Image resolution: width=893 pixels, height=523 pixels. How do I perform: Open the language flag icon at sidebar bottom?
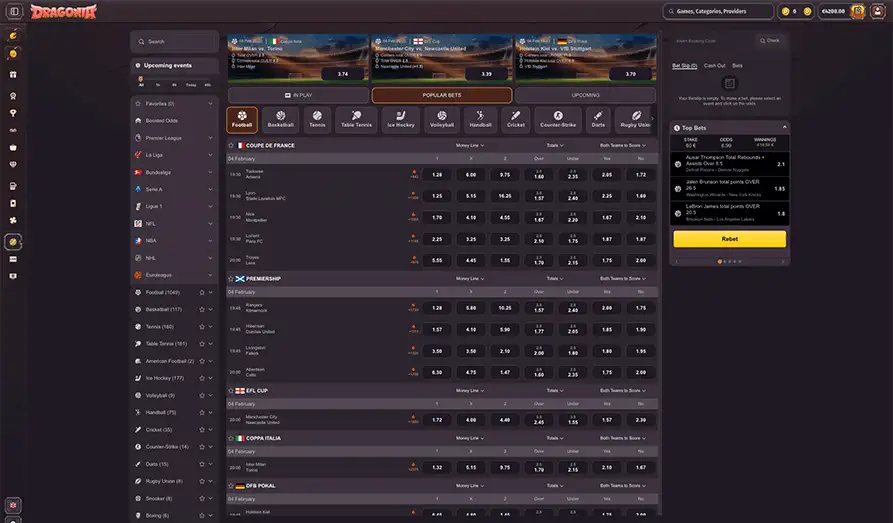(14, 505)
